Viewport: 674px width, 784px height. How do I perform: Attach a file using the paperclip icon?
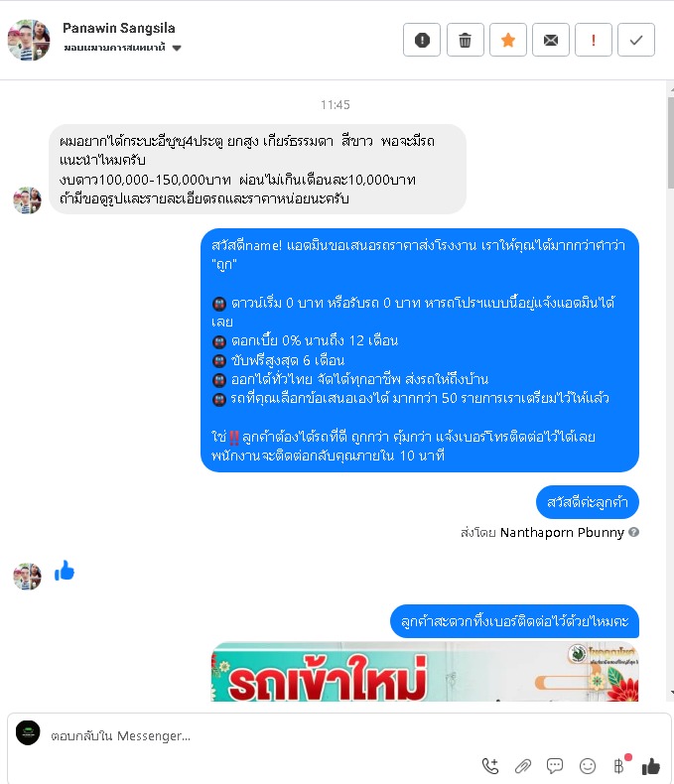pos(523,765)
